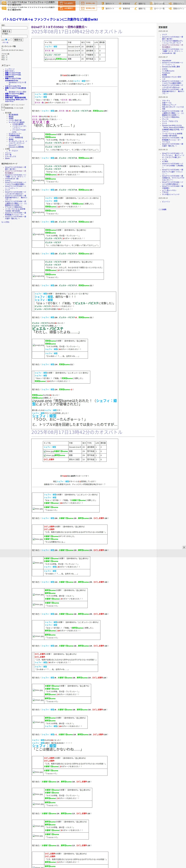Image resolution: width=186 pixels, height=868 pixels.
Task: Focus the keyword search input field
Action: pos(14,28)
